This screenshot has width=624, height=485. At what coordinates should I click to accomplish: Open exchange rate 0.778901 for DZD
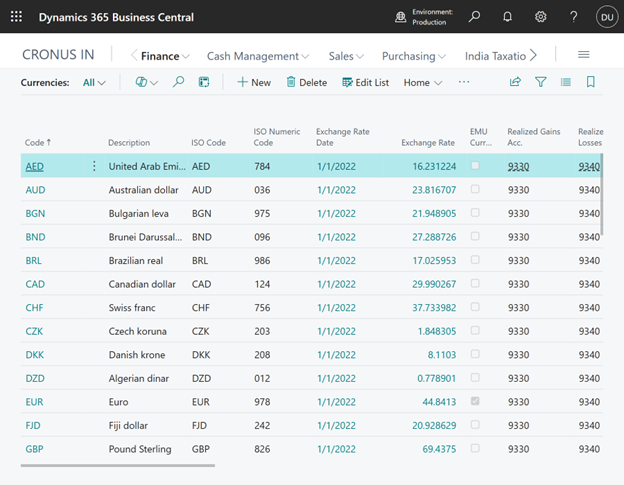click(x=436, y=378)
